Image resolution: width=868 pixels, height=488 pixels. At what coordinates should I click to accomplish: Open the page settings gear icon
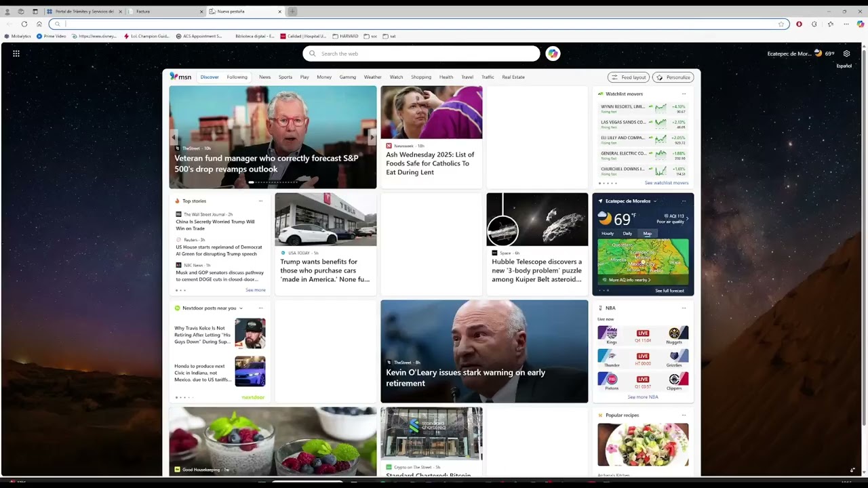pos(846,54)
